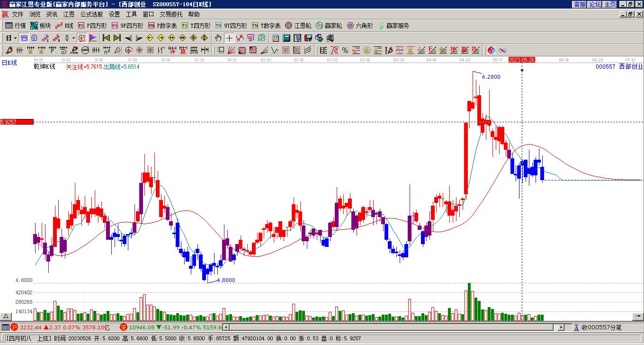Click the red 5.9257 price tag
Image resolution: width=644 pixels, height=345 pixels.
[x=17, y=122]
